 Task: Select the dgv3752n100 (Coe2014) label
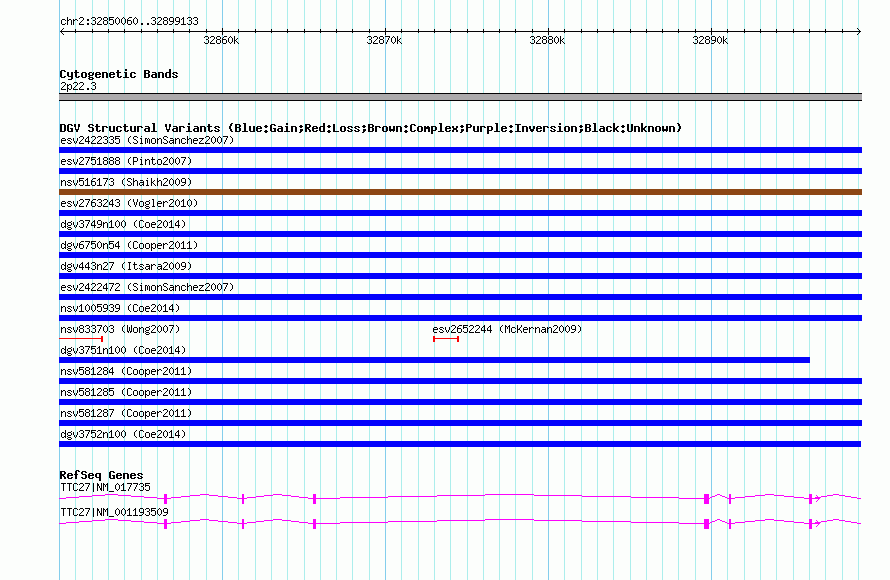point(123,434)
